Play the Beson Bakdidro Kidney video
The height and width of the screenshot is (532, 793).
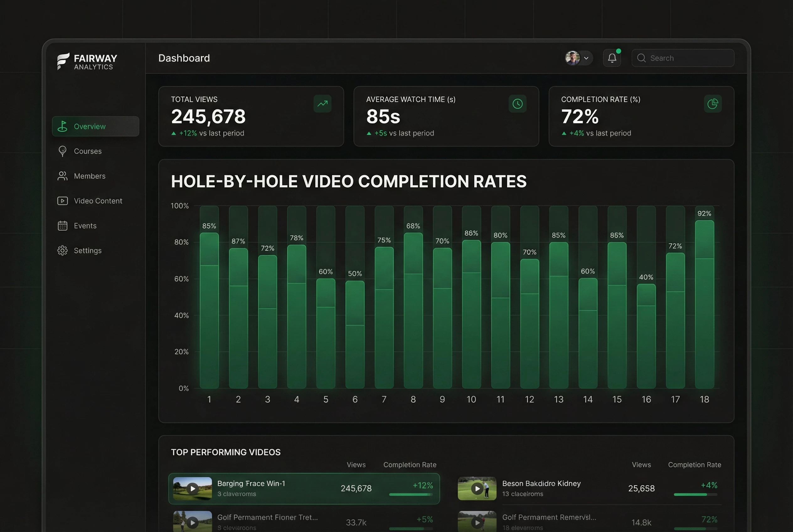pos(477,489)
